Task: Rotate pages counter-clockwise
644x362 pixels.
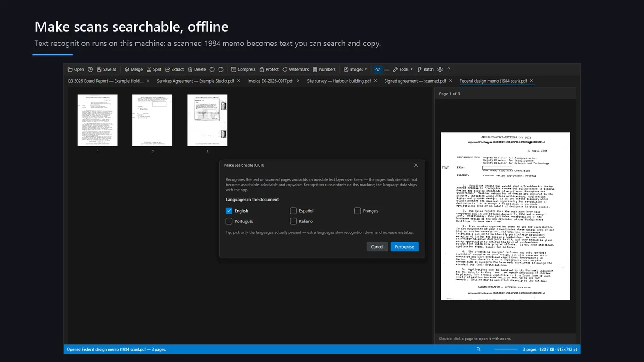Action: pyautogui.click(x=212, y=69)
